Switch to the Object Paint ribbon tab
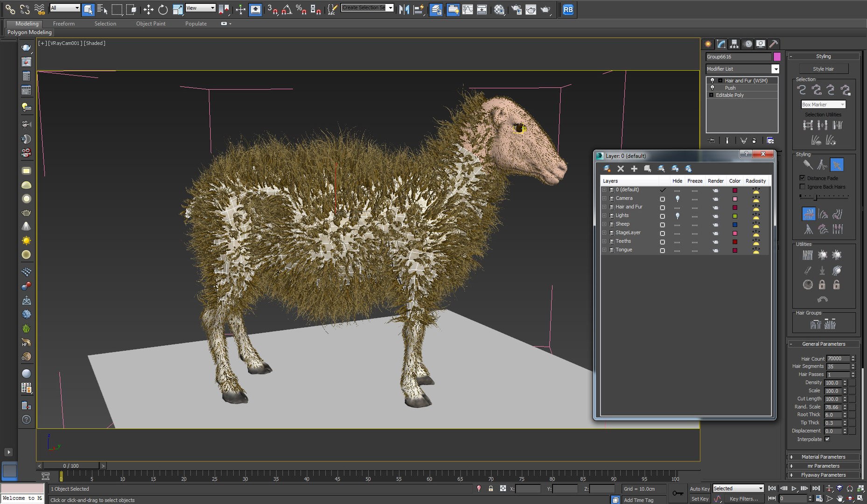The image size is (867, 504). tap(151, 23)
